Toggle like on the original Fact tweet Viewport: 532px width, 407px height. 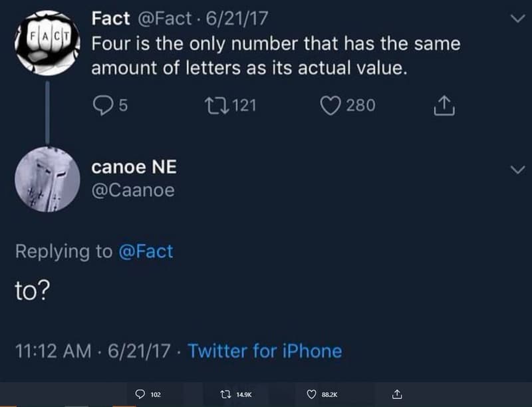[x=330, y=104]
